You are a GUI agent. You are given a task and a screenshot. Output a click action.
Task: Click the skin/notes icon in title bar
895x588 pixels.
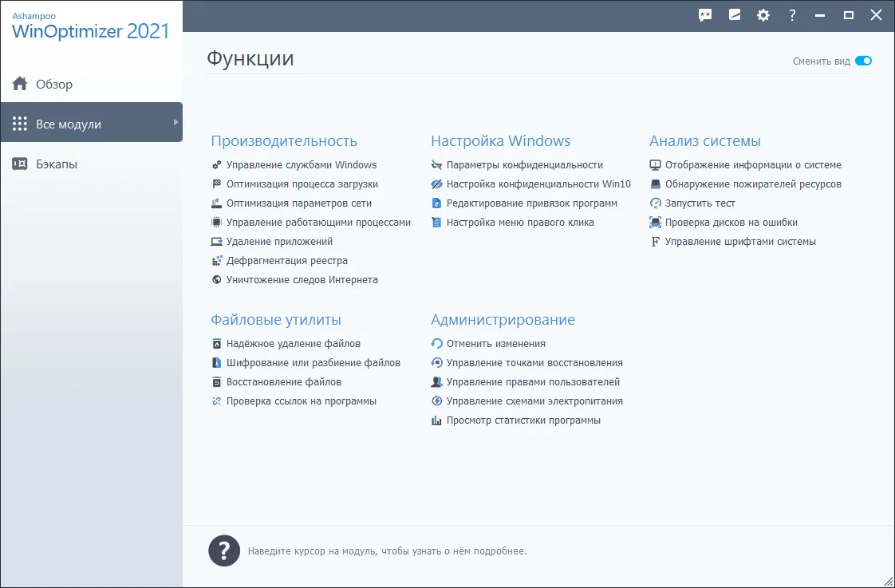point(735,15)
